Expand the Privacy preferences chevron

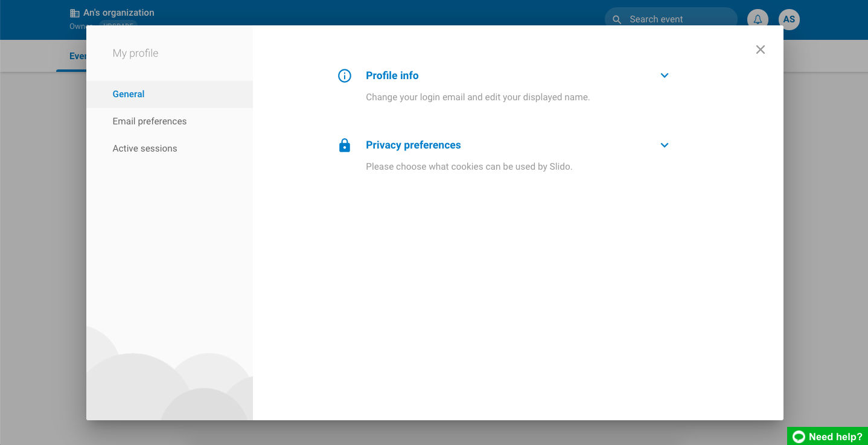(x=665, y=146)
